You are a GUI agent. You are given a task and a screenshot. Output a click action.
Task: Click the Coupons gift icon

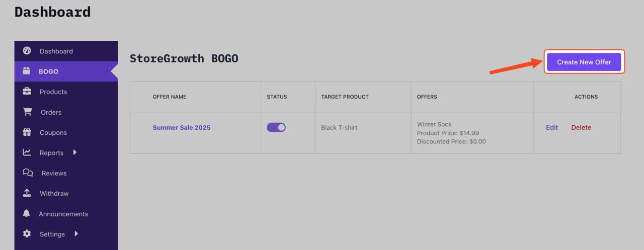click(27, 132)
